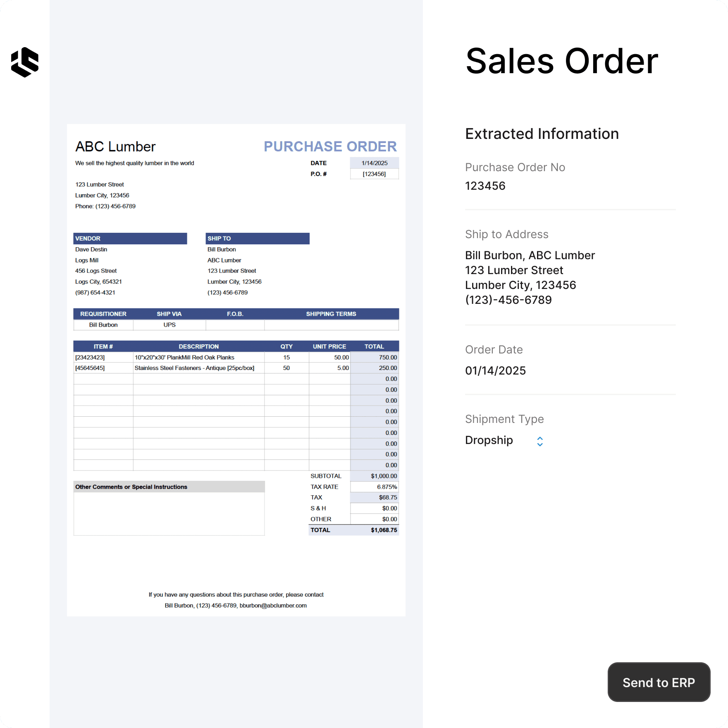This screenshot has width=728, height=728.
Task: Change Dropship selection using the blue chevrons
Action: click(539, 441)
